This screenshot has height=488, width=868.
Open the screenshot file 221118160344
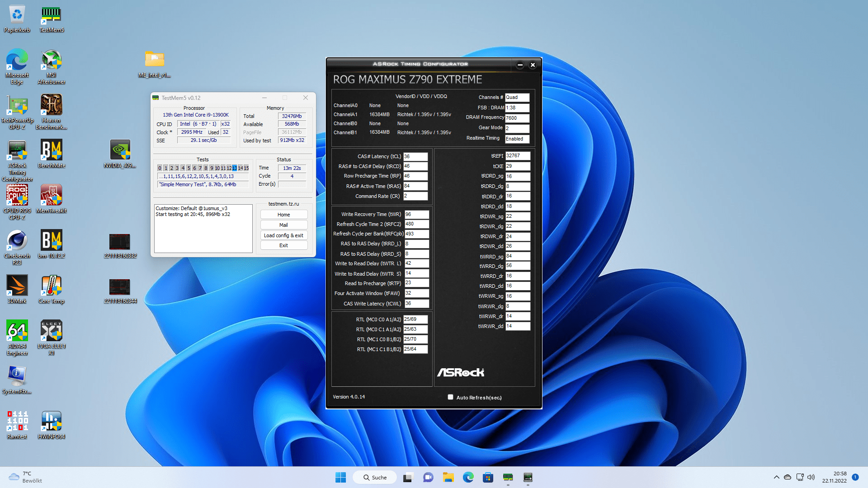pyautogui.click(x=120, y=291)
